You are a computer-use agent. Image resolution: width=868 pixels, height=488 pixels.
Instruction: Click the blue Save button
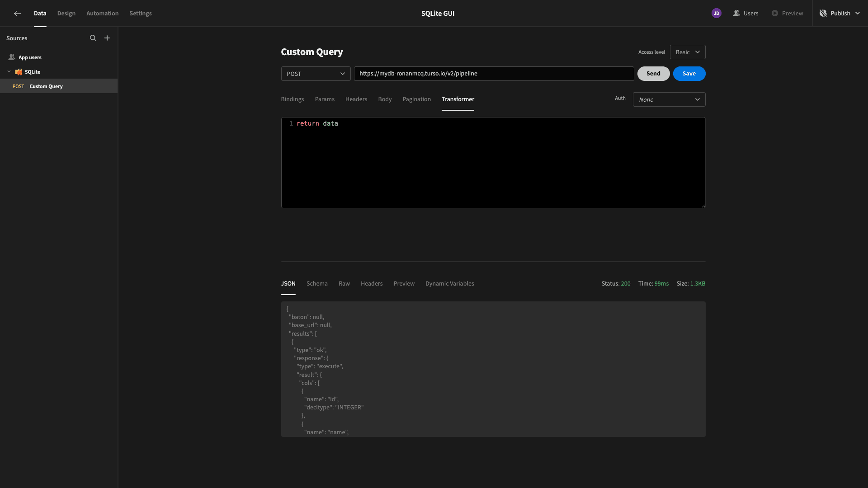[x=689, y=74]
